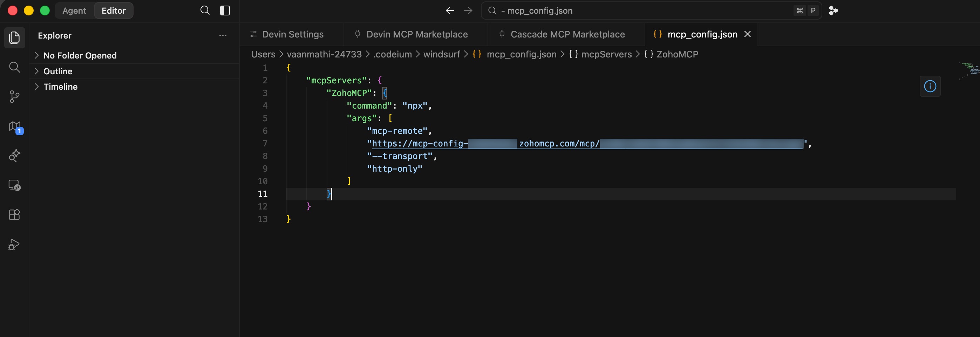
Task: Open the Run and Debug view
Action: (x=14, y=244)
